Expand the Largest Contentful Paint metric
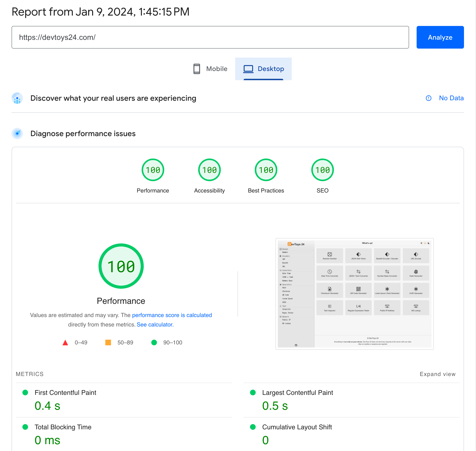 pyautogui.click(x=297, y=393)
